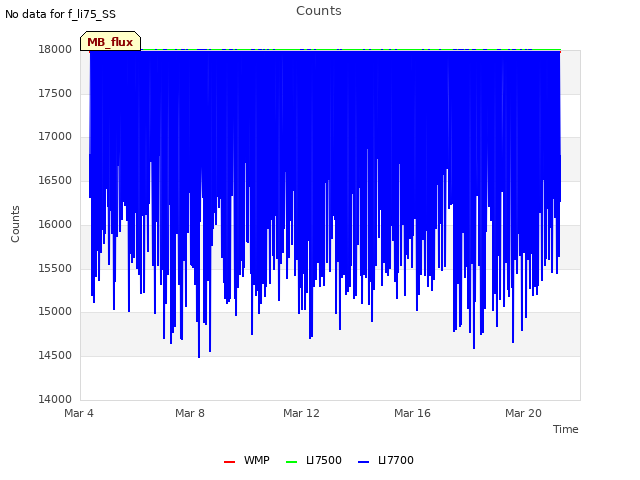Click the 15500 y-axis tick label
The image size is (640, 480).
pos(55,269)
